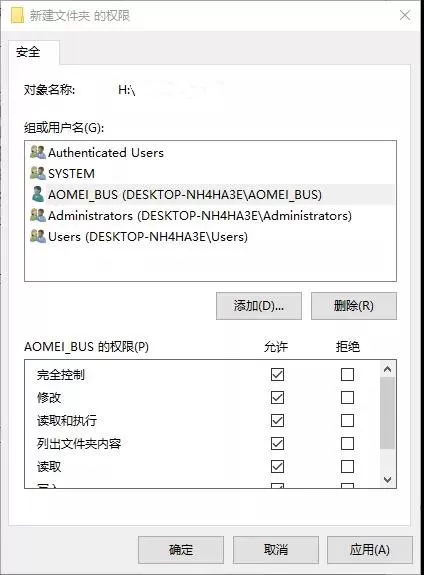Click the SYSTEM group icon

[x=38, y=173]
